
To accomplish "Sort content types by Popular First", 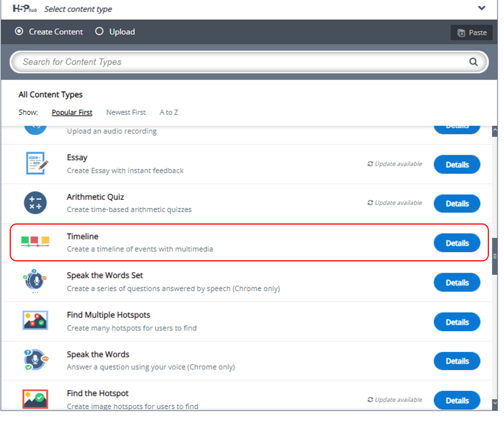I will (72, 113).
